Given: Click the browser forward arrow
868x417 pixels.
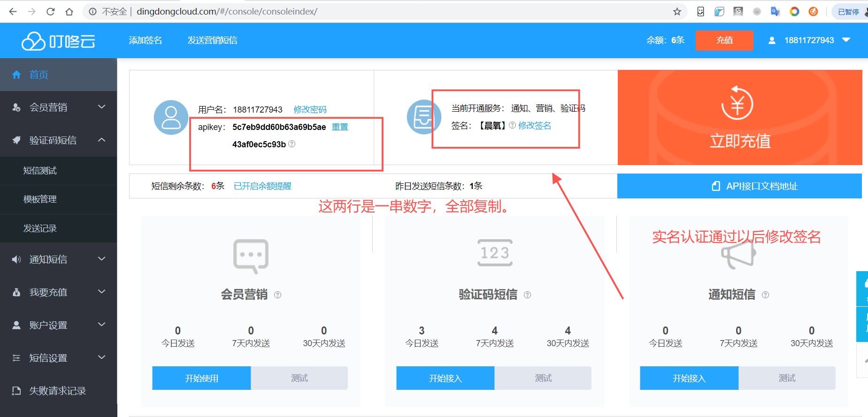Looking at the screenshot, I should click(x=31, y=12).
